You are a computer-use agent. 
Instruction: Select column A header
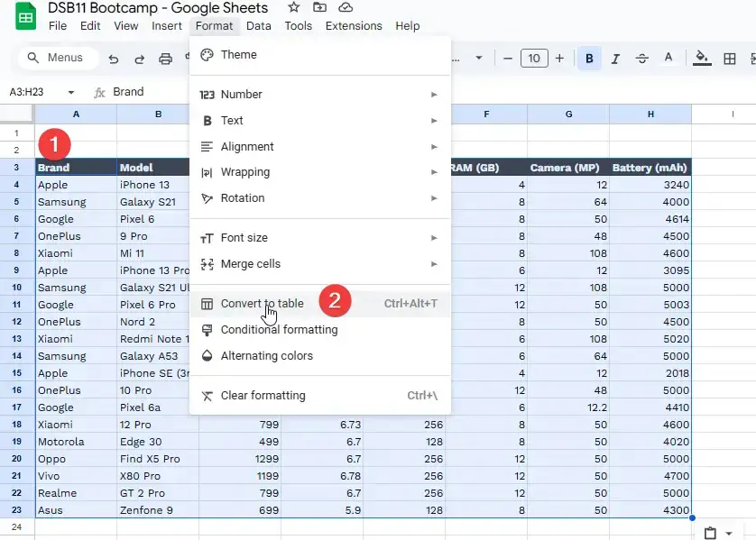click(x=76, y=114)
